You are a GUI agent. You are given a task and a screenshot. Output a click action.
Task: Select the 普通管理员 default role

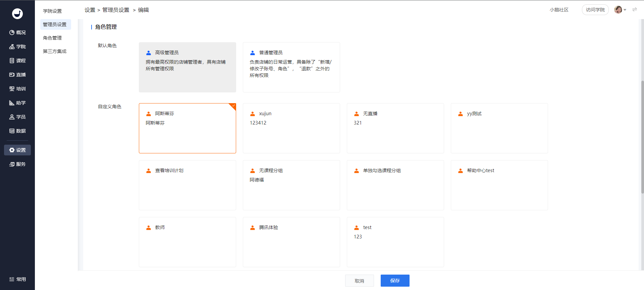291,67
